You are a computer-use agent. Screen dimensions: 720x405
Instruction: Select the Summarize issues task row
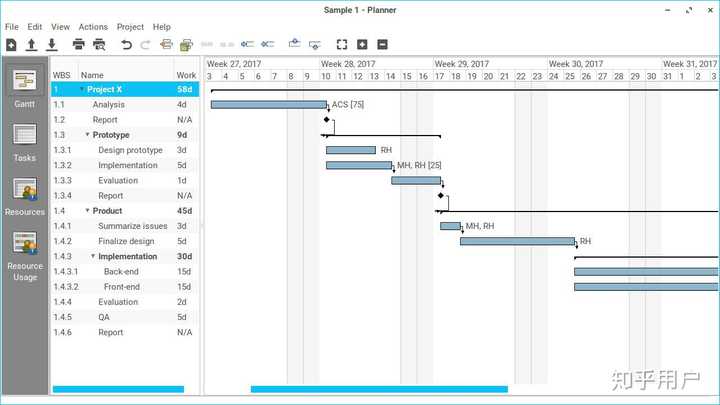125,226
